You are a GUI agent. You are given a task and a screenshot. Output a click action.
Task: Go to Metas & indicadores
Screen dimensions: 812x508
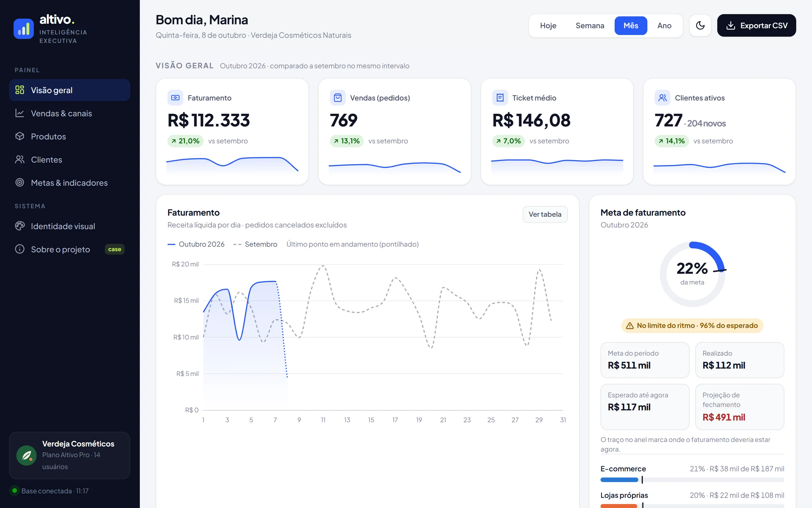(70, 183)
